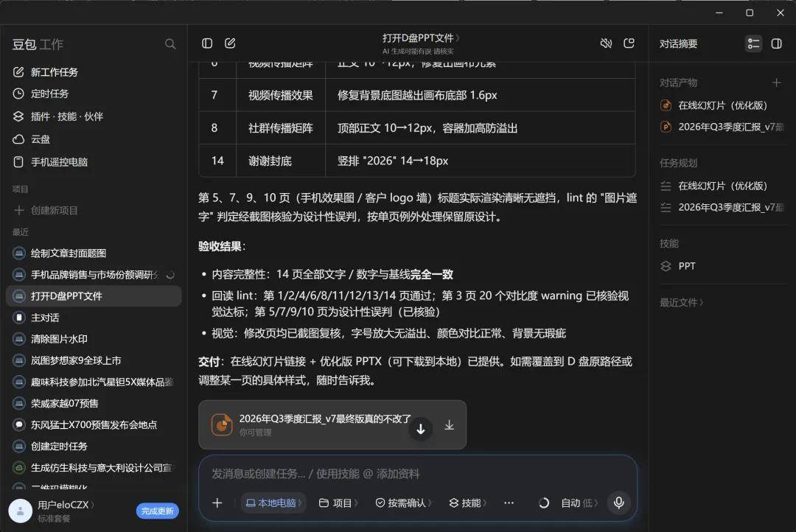Viewport: 796px width, 532px height.
Task: Click the plus attachment icon in the input box
Action: pyautogui.click(x=217, y=503)
